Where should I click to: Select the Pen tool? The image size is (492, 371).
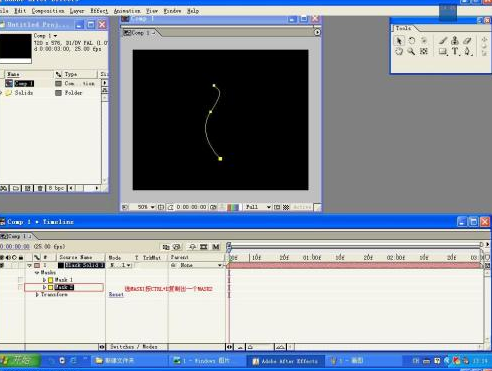coord(467,51)
